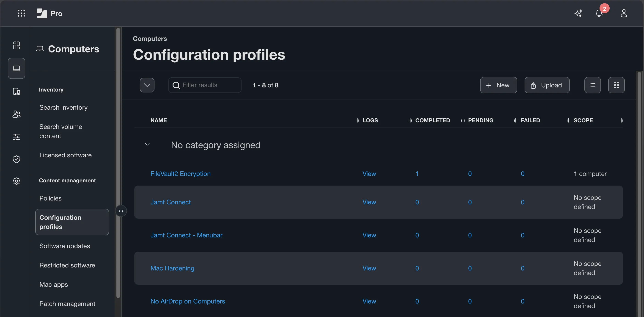View logs for Jamf Connect - Menubar

pos(369,235)
